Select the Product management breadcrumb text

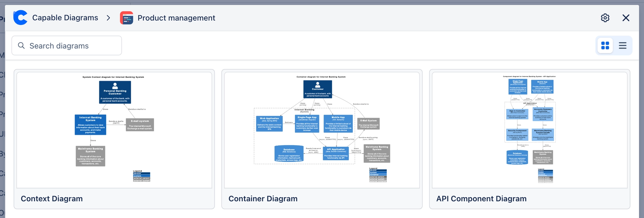(176, 18)
